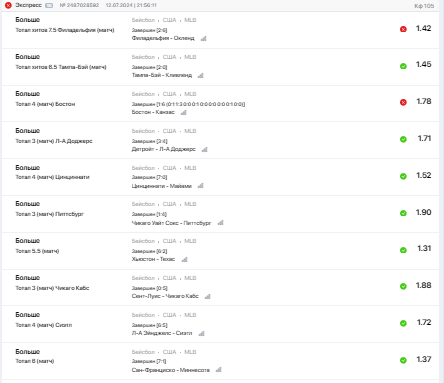
Task: Click the odds value 1.31
Action: [424, 248]
